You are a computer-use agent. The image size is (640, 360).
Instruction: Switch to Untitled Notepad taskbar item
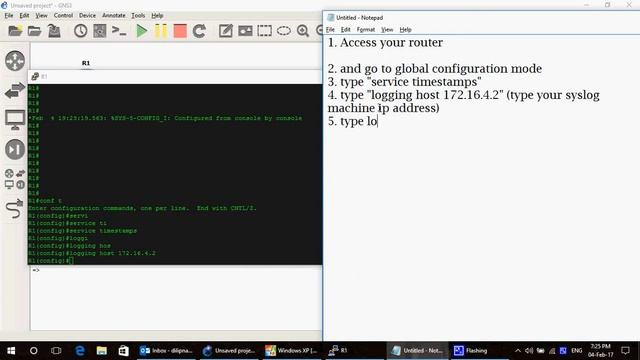(417, 351)
